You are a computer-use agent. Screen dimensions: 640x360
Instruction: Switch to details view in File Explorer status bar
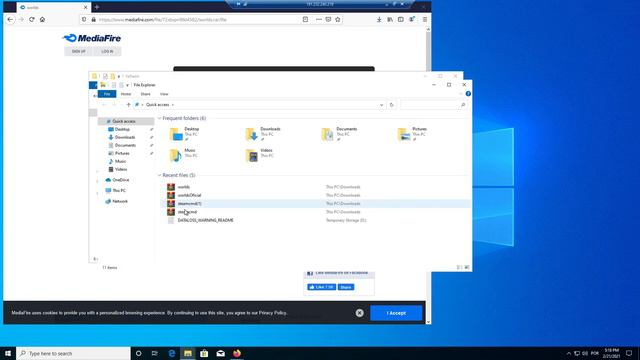459,267
